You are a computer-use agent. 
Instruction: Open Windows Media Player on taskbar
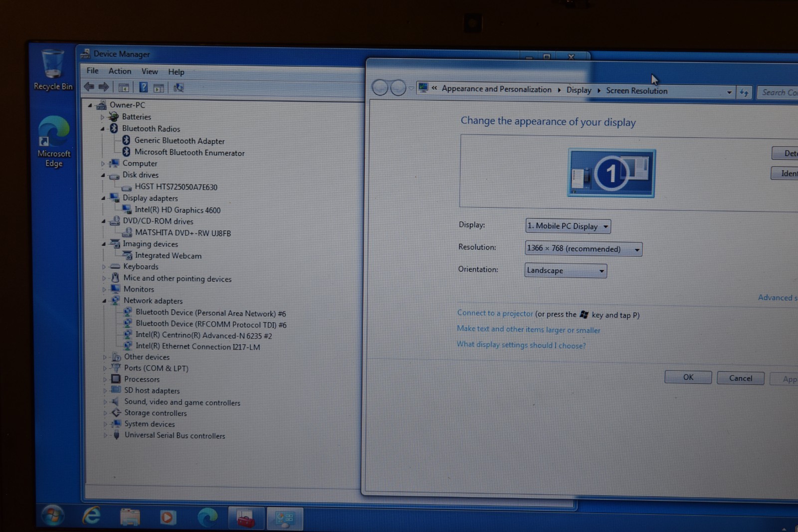(168, 517)
